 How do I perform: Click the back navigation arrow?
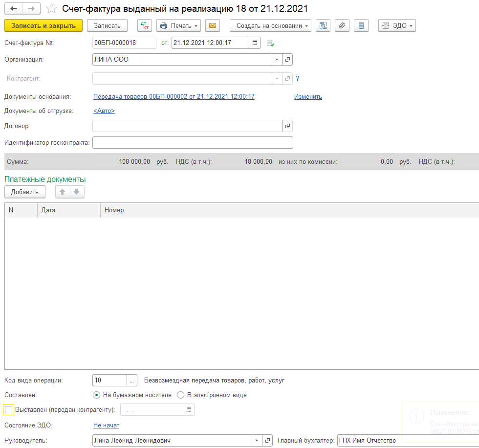click(x=14, y=8)
